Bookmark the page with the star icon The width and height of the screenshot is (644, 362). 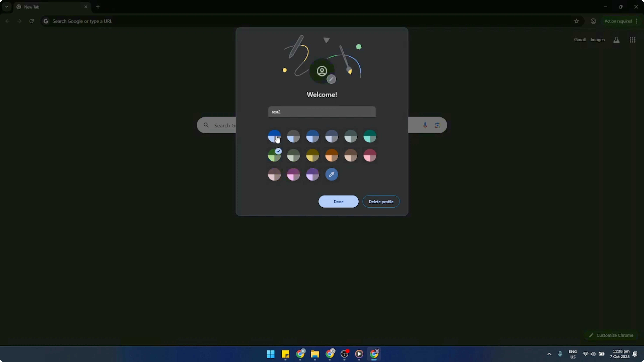[x=576, y=21]
